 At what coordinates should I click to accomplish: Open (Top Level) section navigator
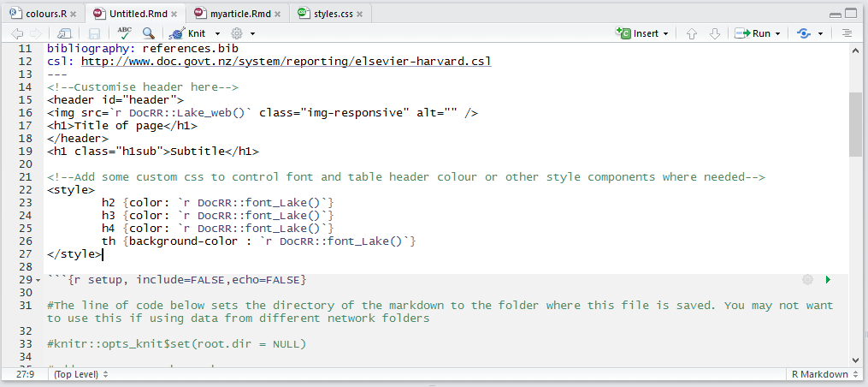coord(81,374)
